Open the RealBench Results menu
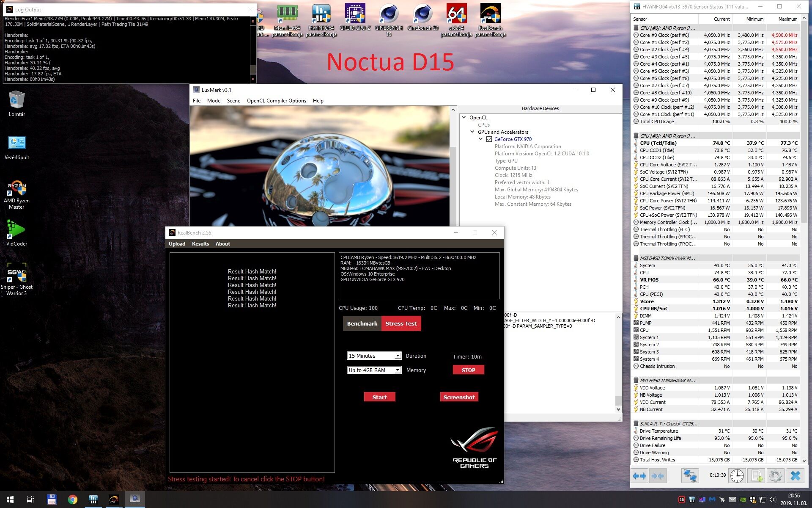 [200, 244]
